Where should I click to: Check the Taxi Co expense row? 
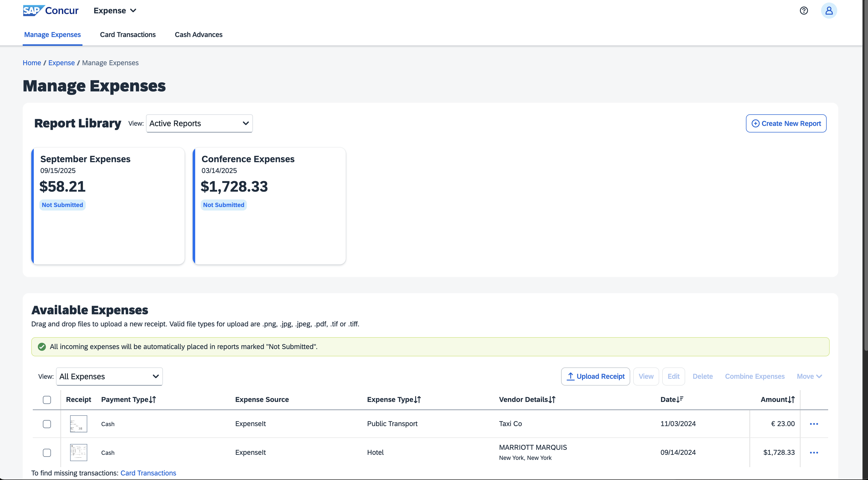[47, 424]
